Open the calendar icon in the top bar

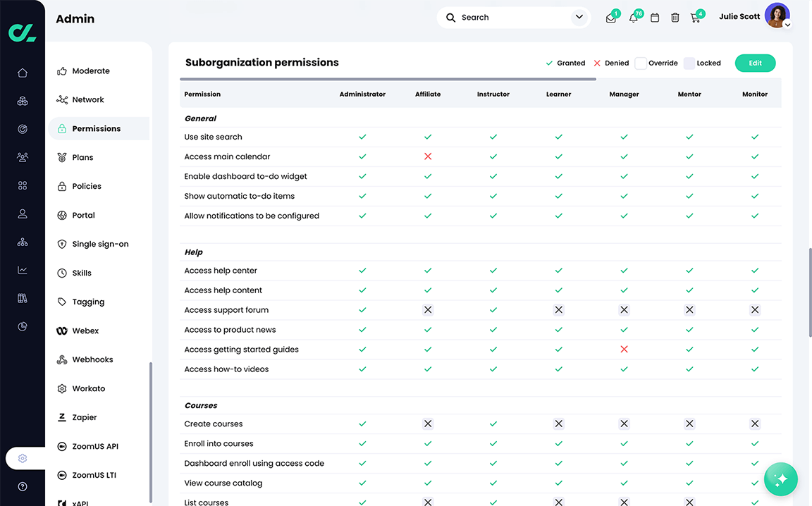(654, 17)
